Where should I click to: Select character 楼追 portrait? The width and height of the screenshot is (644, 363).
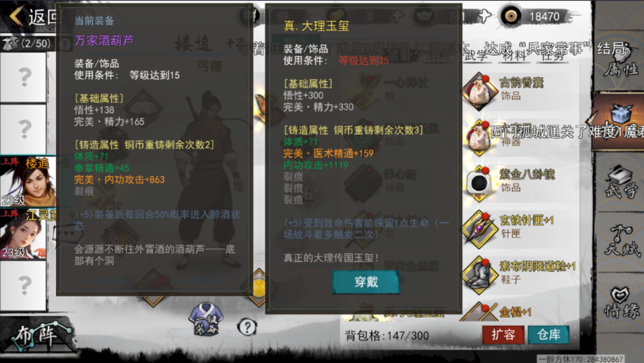27,181
